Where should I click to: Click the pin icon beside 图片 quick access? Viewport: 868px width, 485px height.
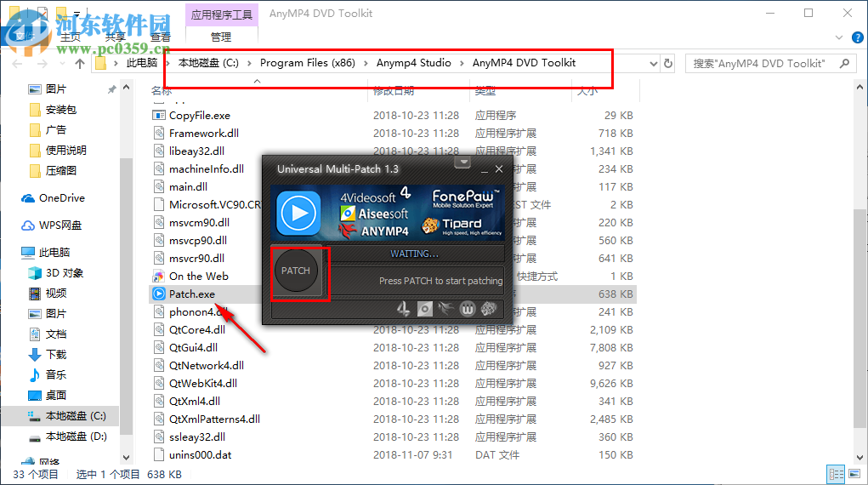coord(112,89)
